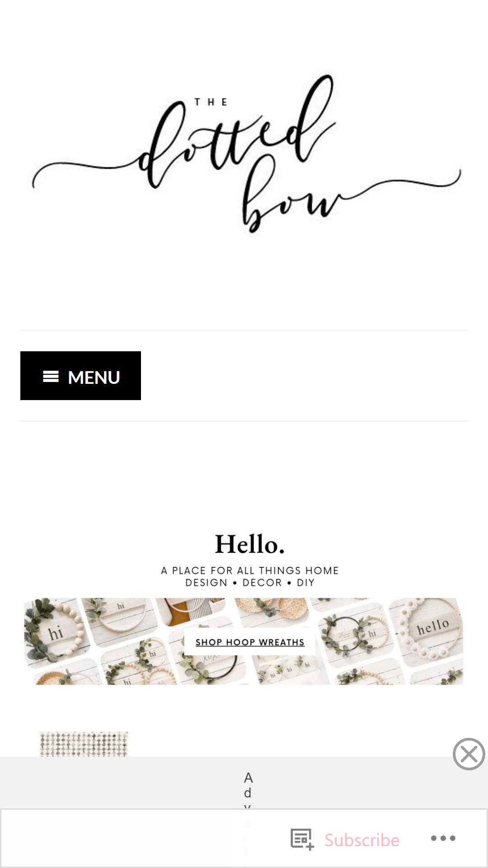
Task: Open the three-dot more options menu
Action: [443, 838]
